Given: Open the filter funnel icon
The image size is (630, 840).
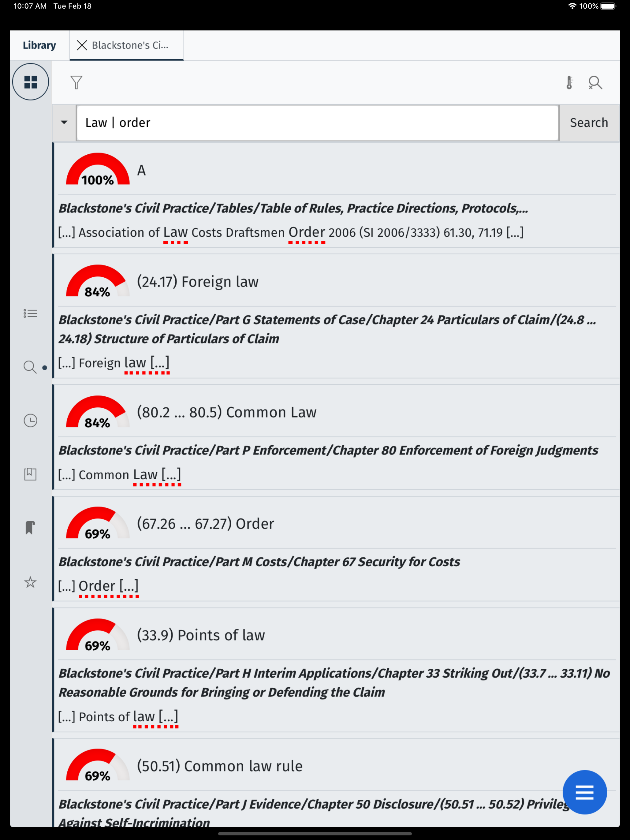Looking at the screenshot, I should point(76,82).
